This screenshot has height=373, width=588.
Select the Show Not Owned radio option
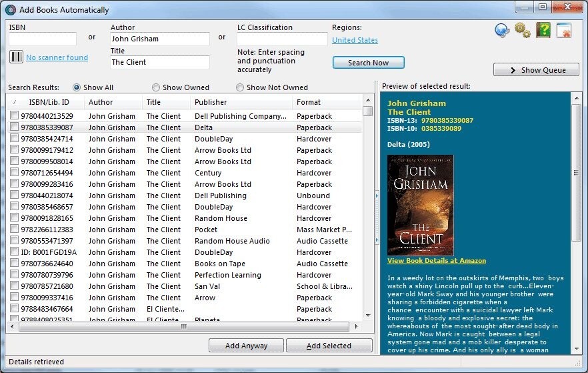[x=239, y=87]
